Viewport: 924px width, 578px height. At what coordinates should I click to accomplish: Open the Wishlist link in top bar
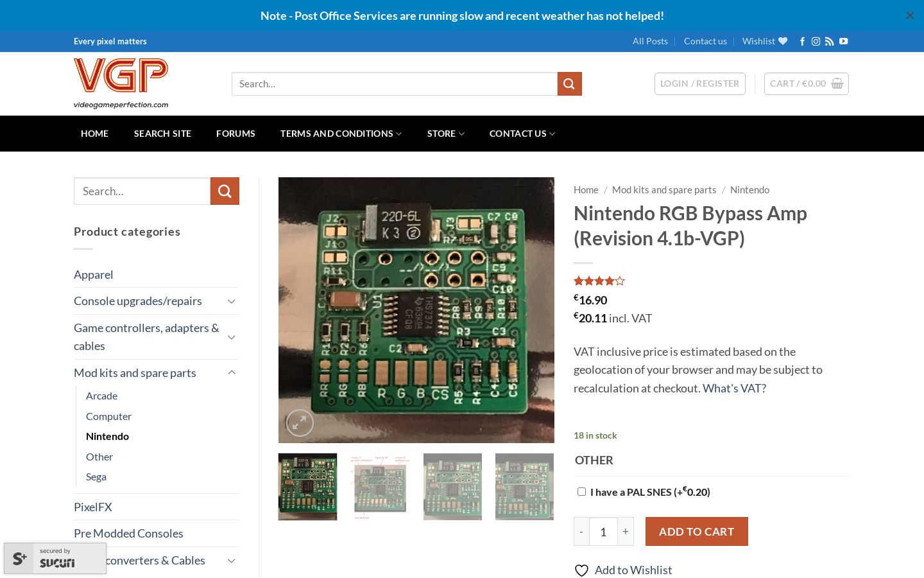(x=765, y=41)
